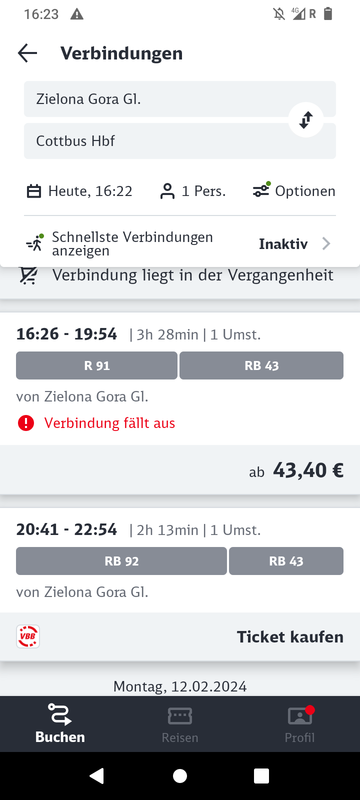360x800 pixels.
Task: Tap the red cancellation warning icon
Action: (x=25, y=423)
